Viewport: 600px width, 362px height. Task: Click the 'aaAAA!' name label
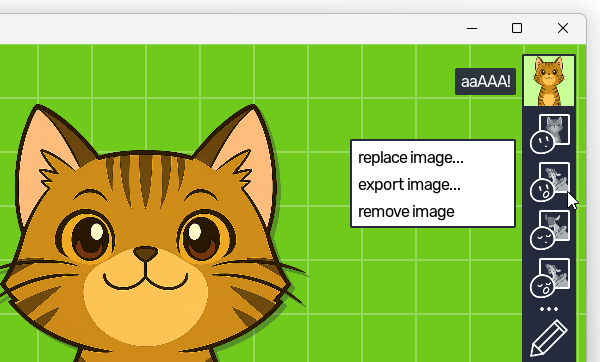(x=485, y=82)
